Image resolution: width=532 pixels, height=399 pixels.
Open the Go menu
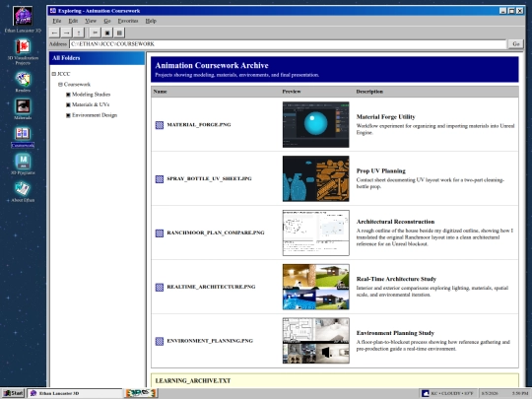pos(107,21)
